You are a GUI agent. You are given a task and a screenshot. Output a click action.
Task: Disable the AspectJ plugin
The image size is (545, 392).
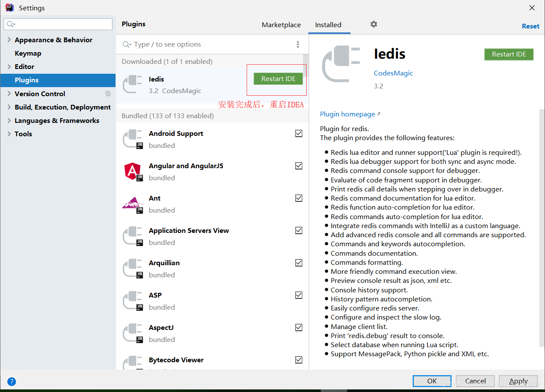(x=299, y=327)
